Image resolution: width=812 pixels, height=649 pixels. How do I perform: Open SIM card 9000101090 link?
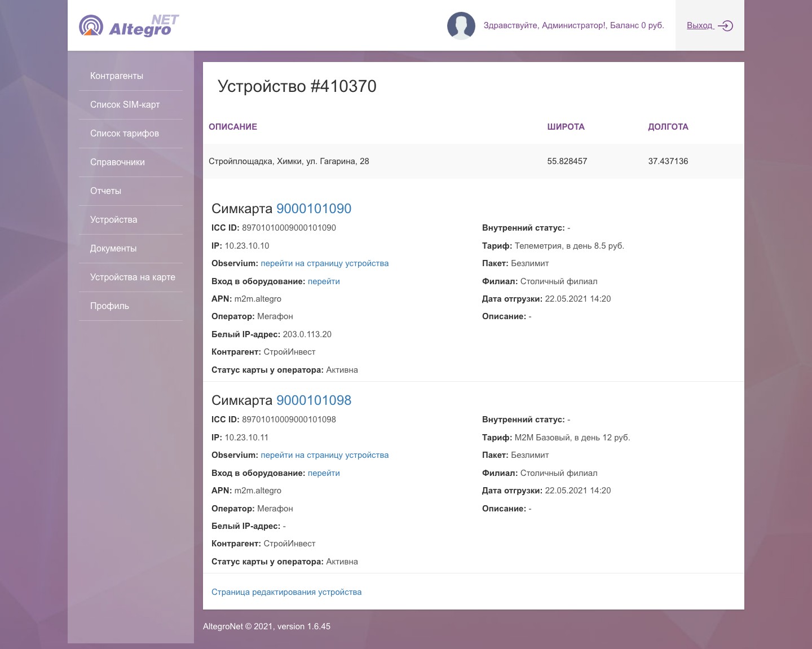tap(314, 209)
